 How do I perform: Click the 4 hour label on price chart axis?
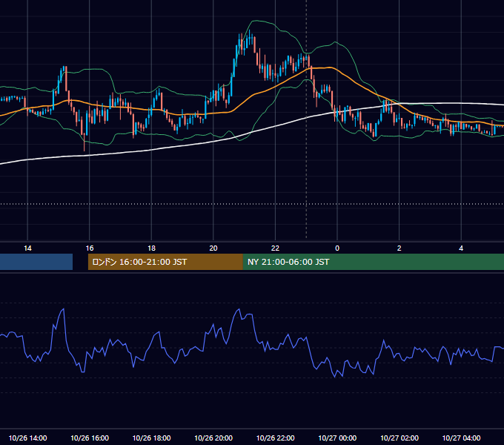point(461,248)
